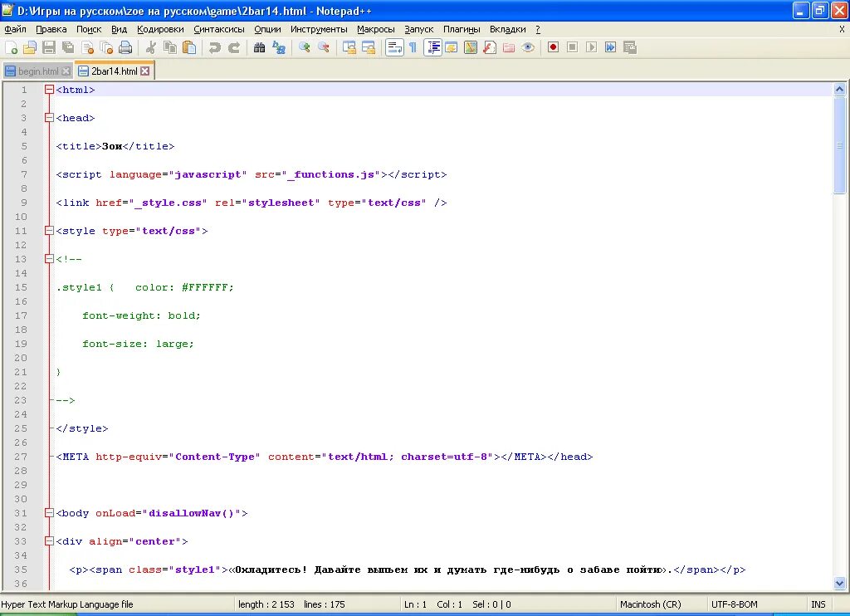This screenshot has height=616, width=850.
Task: Open the Function List icon
Action: click(490, 47)
